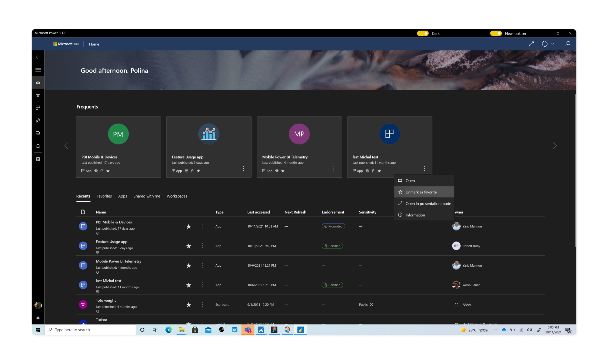
Task: Open more options on the PBI Mobile & Devices card
Action: (153, 169)
